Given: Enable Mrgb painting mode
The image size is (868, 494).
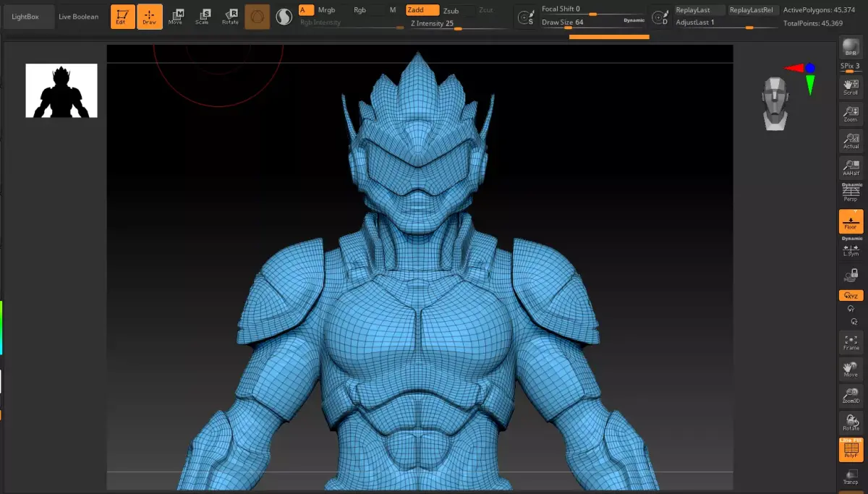Looking at the screenshot, I should click(326, 10).
